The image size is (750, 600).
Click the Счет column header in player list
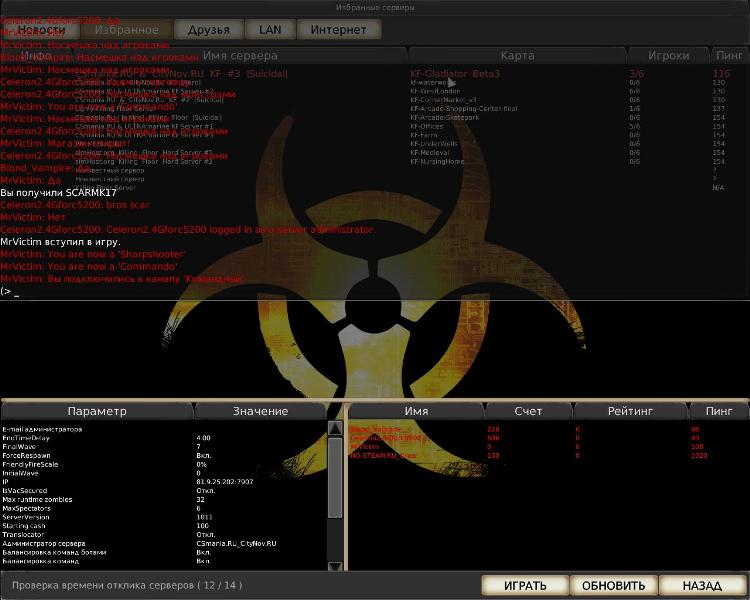pyautogui.click(x=528, y=411)
